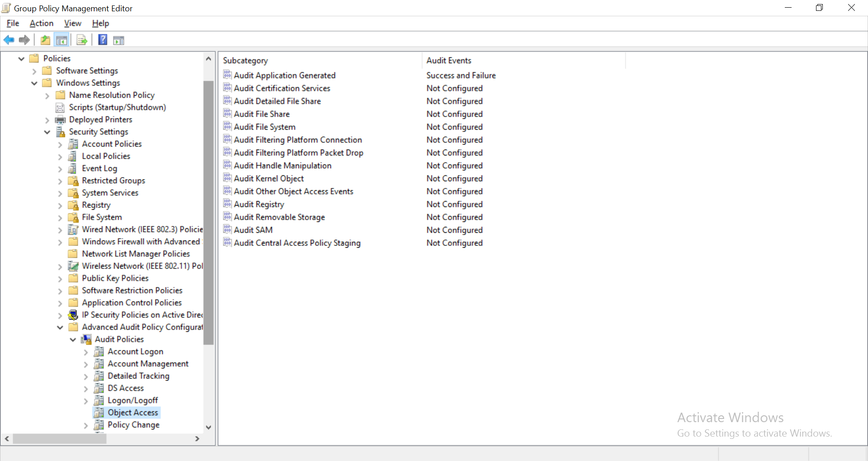This screenshot has height=461, width=868.
Task: Click the Back navigation arrow in the toolbar
Action: [x=9, y=40]
